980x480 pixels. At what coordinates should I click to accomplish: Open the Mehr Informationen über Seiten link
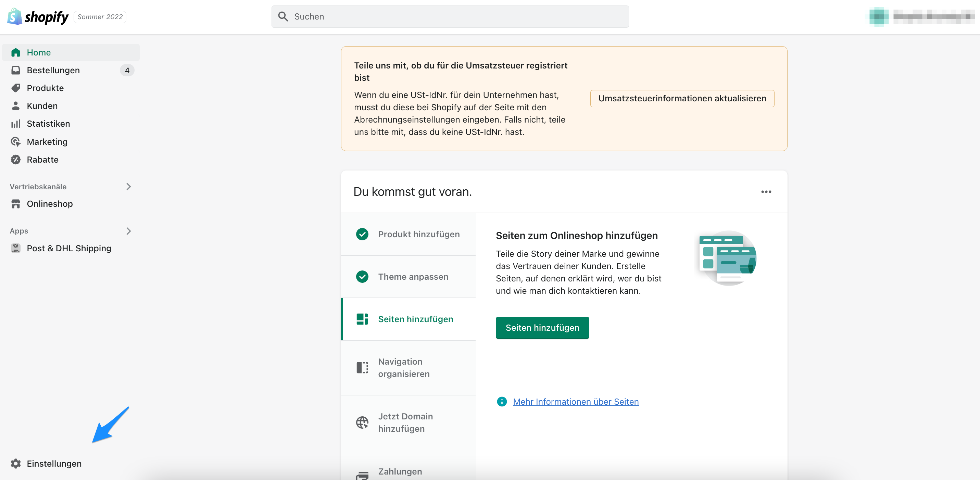tap(576, 402)
